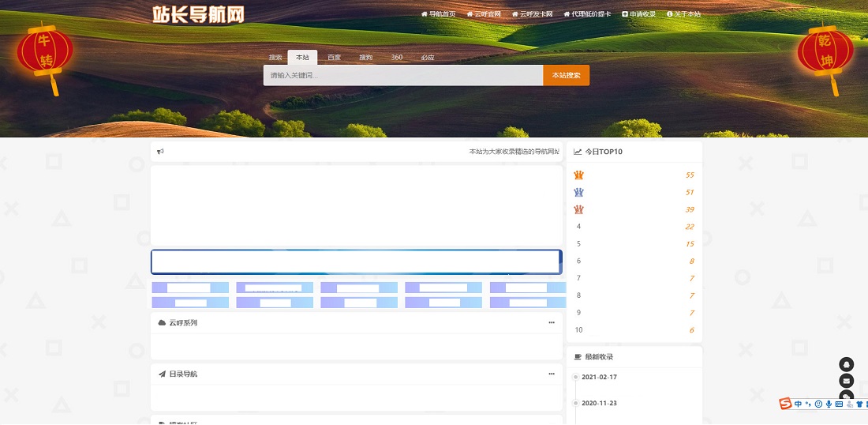Open the 2021-02-17 timeline entry
Viewport: 868px width, 425px height.
point(599,377)
